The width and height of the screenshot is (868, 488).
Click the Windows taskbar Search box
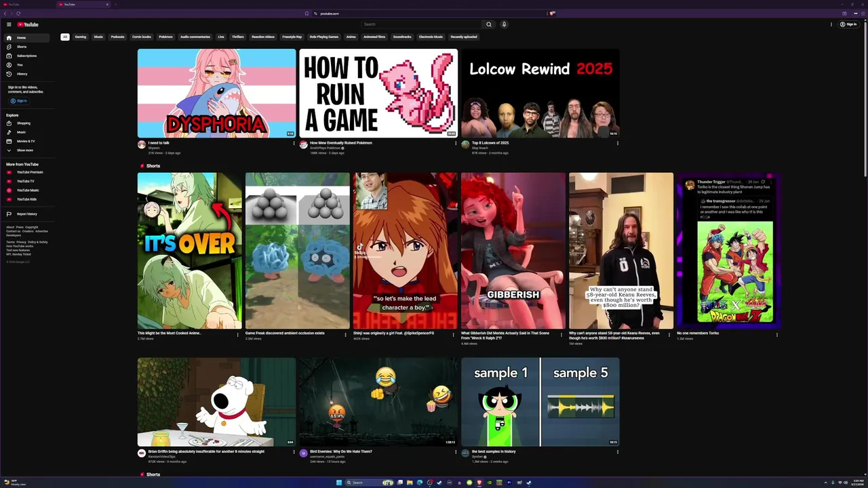370,483
